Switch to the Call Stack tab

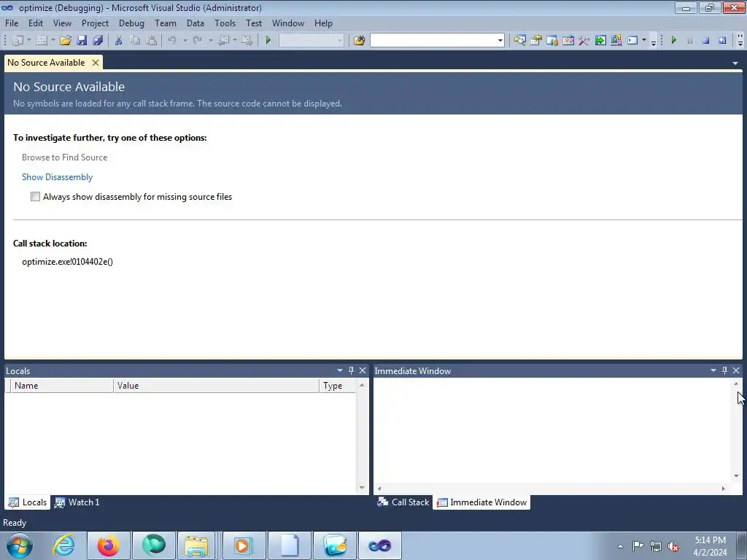[x=403, y=502]
